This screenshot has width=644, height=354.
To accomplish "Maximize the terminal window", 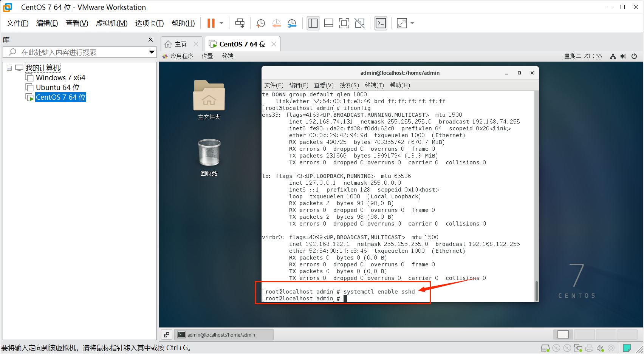I will tap(519, 73).
